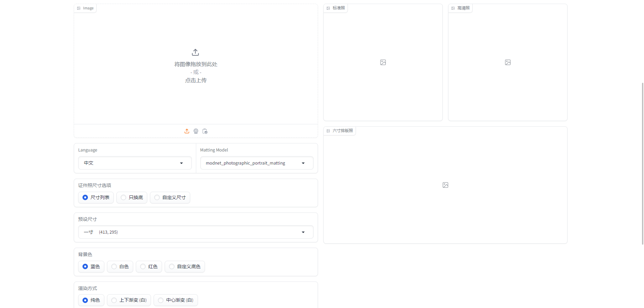Viewport: 644px width, 308px height.
Task: Click the Image label icon of the upload panel
Action: click(79, 8)
